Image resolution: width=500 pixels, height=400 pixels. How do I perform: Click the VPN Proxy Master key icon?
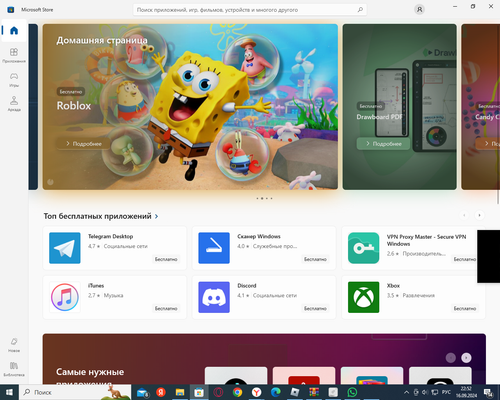click(364, 248)
